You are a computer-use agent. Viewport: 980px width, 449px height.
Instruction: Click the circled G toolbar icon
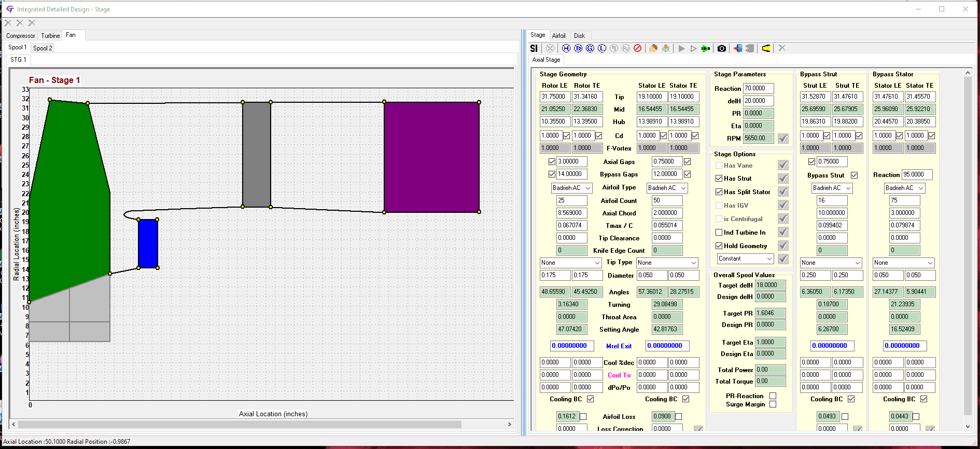[x=590, y=48]
